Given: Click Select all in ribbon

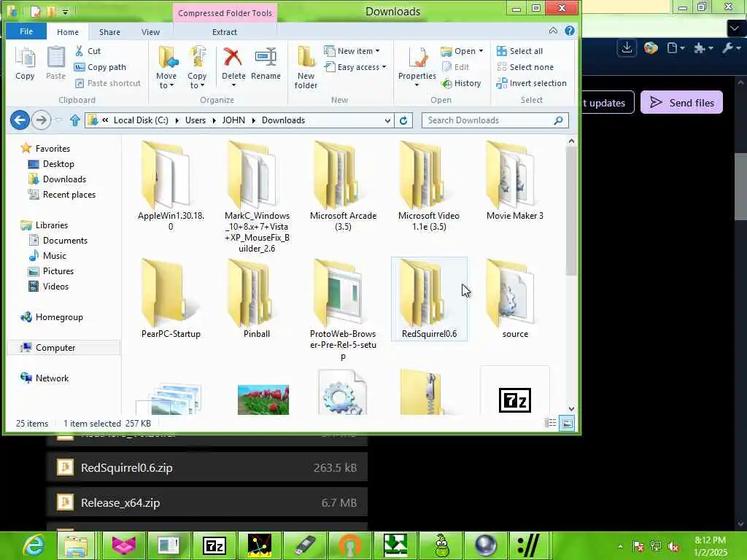Looking at the screenshot, I should click(519, 51).
